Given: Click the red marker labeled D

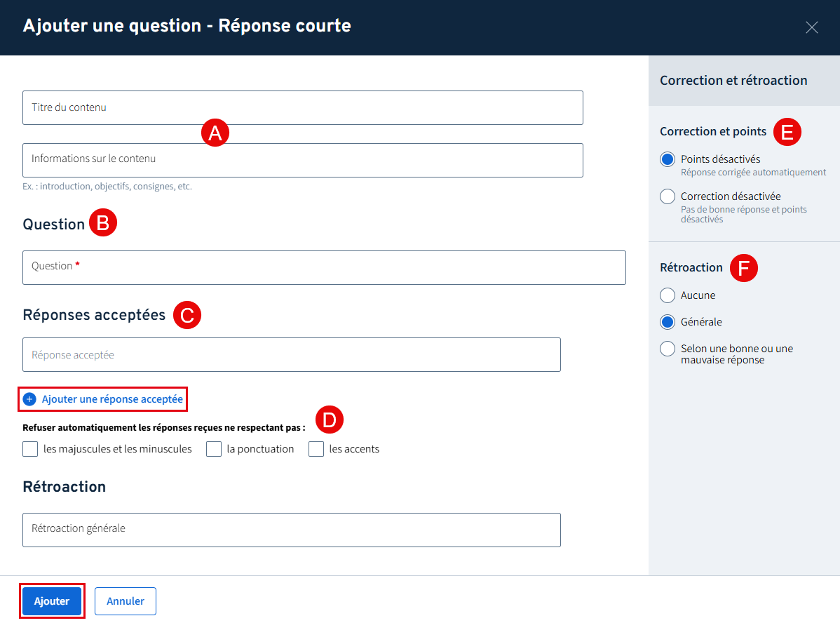Looking at the screenshot, I should tap(330, 420).
